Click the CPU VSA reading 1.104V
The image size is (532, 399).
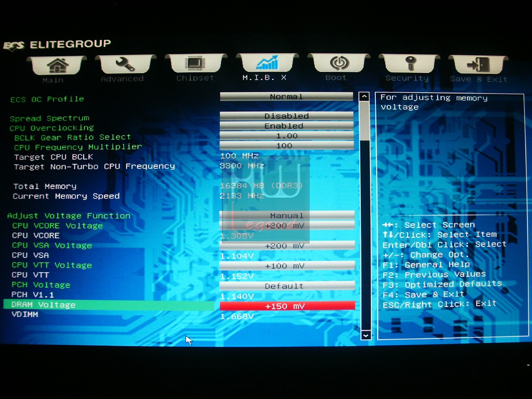tap(237, 256)
